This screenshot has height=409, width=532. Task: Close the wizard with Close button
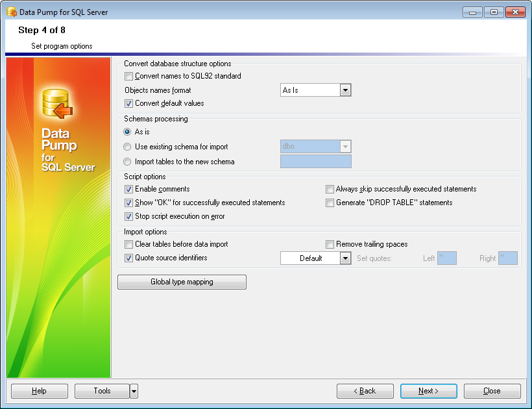click(492, 391)
